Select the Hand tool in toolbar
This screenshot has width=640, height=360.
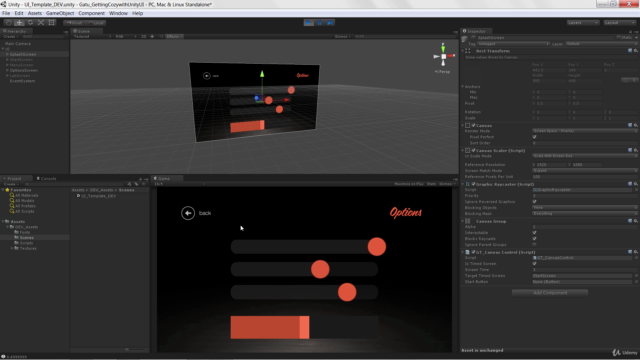click(x=9, y=23)
